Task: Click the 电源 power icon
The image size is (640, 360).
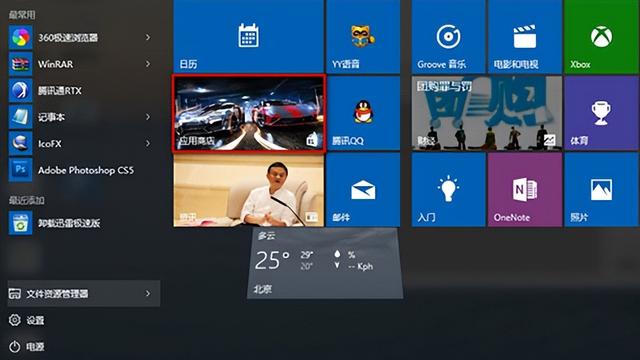Action: click(15, 347)
